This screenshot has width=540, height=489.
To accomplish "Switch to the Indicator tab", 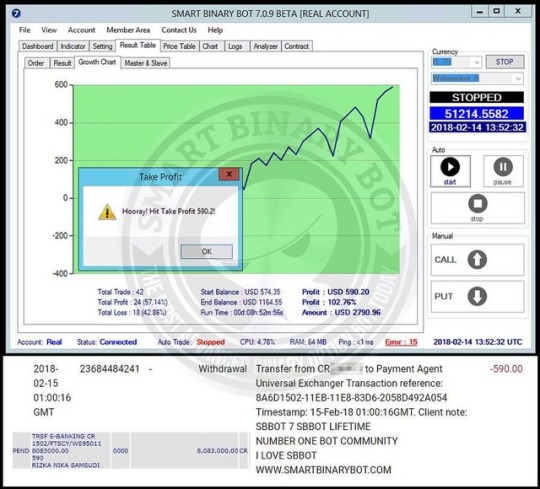I will pos(73,46).
